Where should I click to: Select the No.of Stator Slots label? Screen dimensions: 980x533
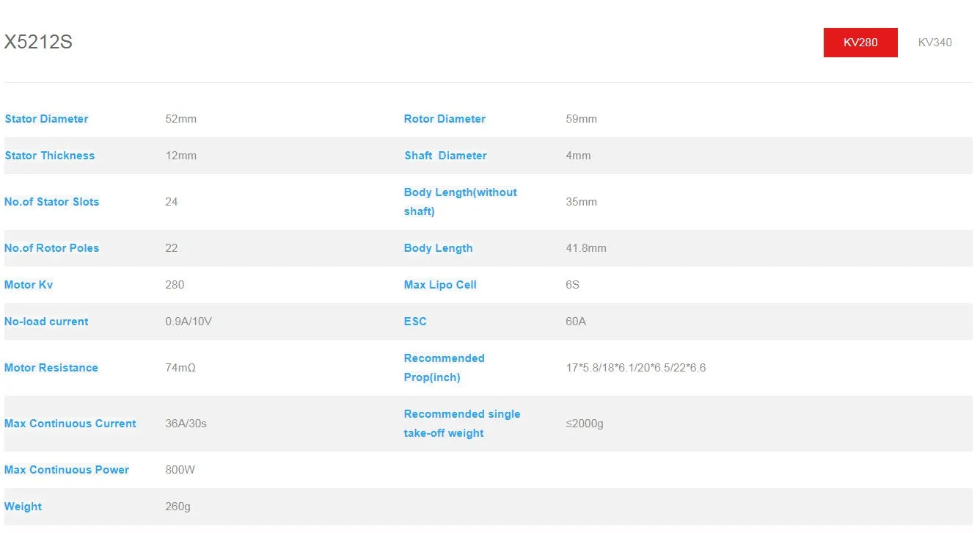51,202
